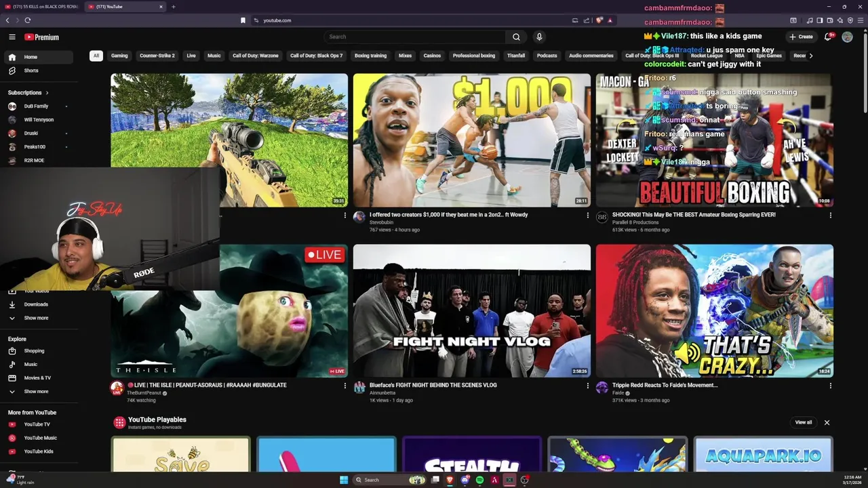Screen dimensions: 868x488
Task: Select the Gaming filter chip
Action: tap(119, 56)
